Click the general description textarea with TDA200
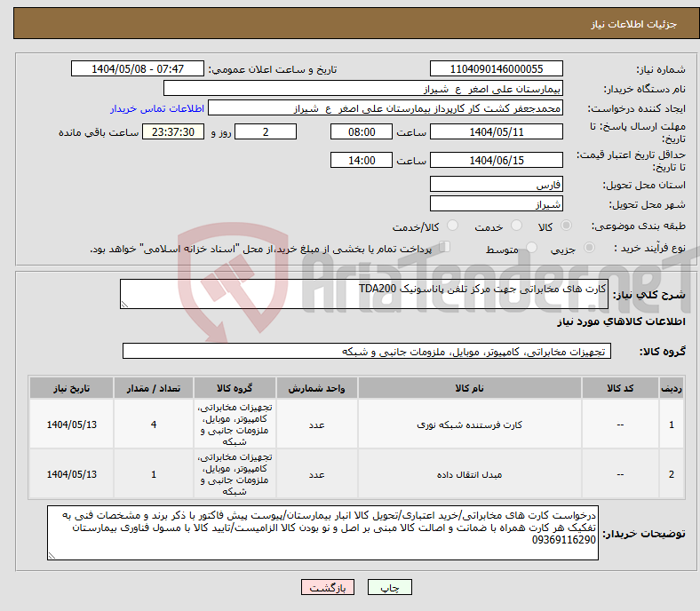Screen dimensions: 700x611 (364, 294)
